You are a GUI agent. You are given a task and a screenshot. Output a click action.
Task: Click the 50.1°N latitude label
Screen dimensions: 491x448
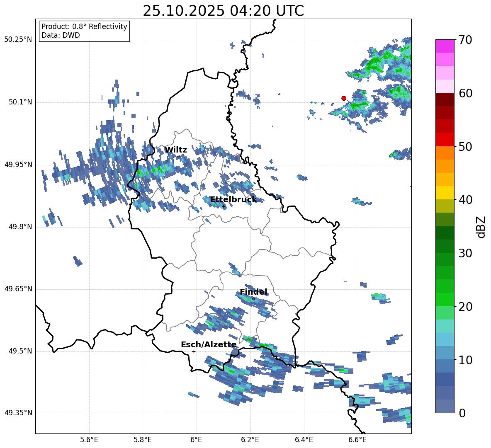pyautogui.click(x=20, y=102)
